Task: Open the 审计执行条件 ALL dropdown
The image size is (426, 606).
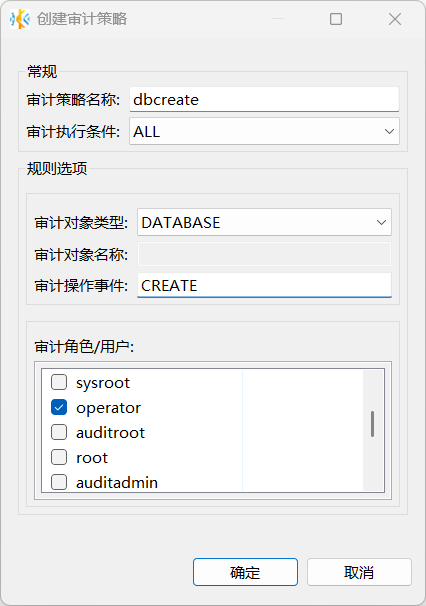Action: [264, 132]
